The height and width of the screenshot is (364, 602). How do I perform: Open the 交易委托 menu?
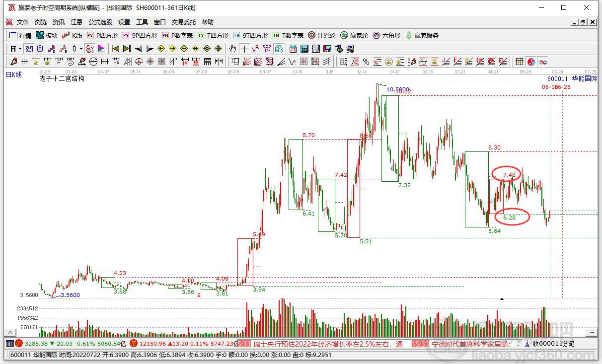click(x=184, y=22)
